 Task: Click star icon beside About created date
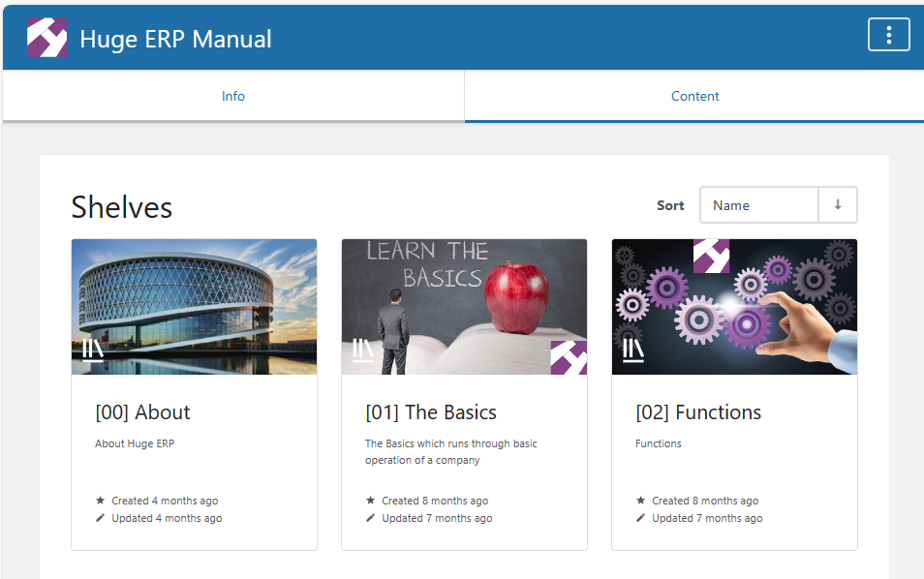[100, 501]
